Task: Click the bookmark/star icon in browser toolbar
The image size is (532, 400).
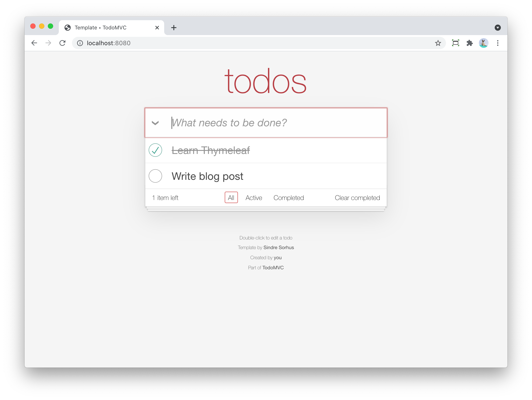Action: 437,43
